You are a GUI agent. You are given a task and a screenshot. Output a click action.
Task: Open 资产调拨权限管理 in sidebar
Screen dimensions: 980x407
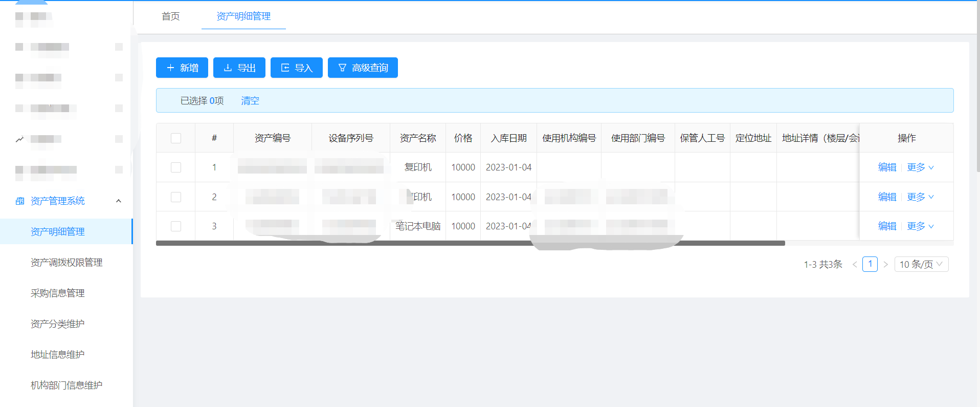[66, 262]
